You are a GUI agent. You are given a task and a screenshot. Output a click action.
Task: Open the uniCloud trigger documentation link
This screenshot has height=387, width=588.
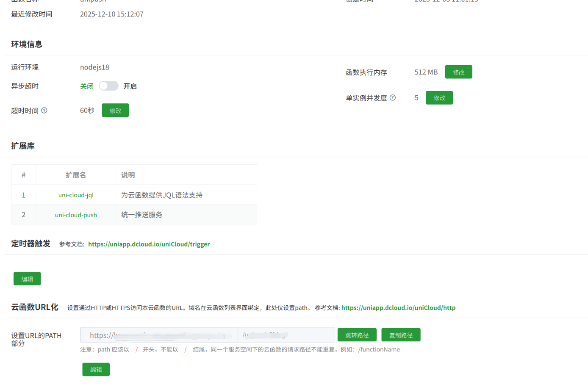[x=149, y=244]
